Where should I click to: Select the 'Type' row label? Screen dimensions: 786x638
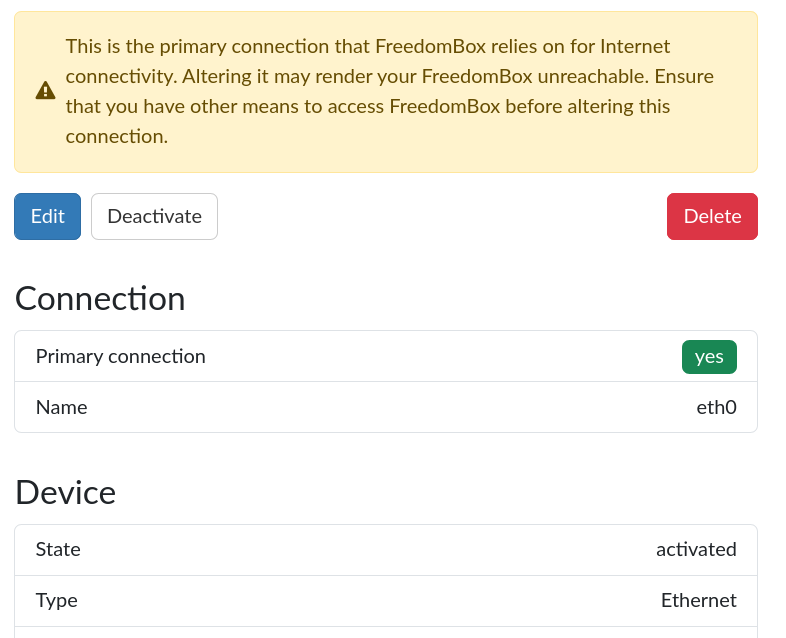pos(56,600)
